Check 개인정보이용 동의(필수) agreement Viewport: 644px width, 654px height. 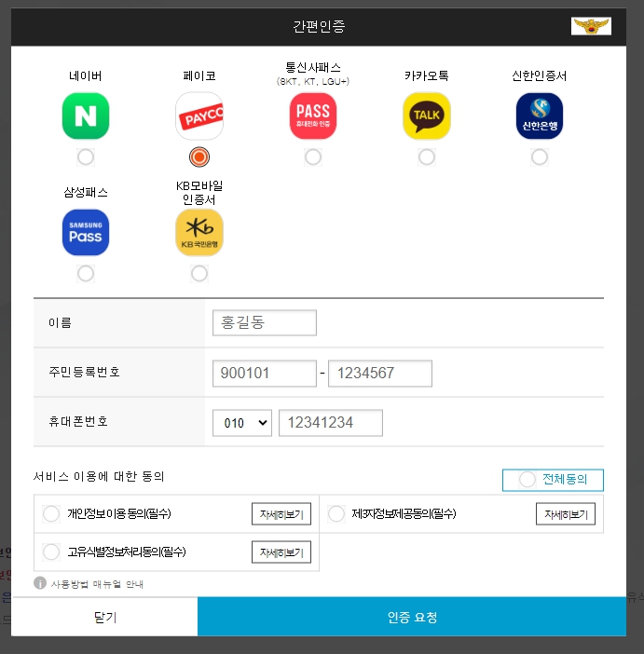51,513
